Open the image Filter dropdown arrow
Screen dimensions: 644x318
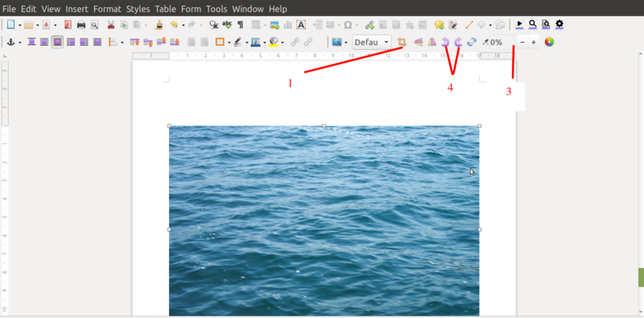pyautogui.click(x=346, y=43)
